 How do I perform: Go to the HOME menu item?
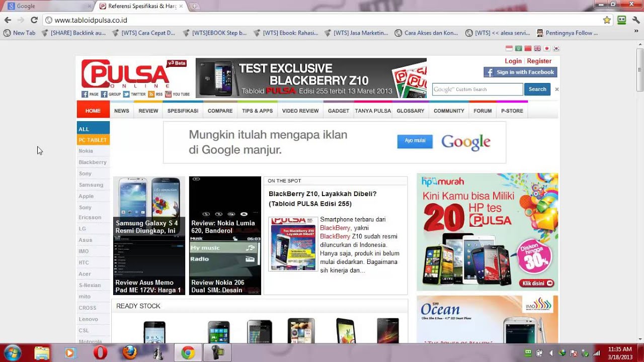pyautogui.click(x=93, y=111)
